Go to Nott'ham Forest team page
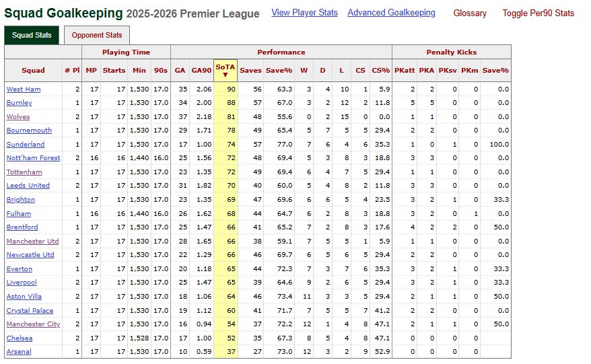Image resolution: width=591 pixels, height=364 pixels. pyautogui.click(x=33, y=158)
